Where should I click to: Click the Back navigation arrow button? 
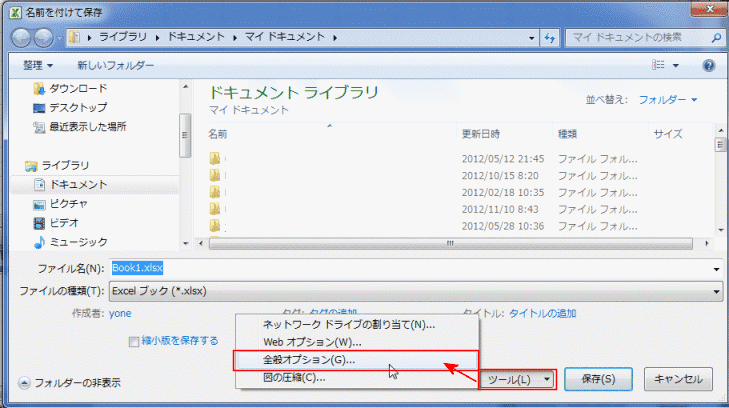[21, 37]
